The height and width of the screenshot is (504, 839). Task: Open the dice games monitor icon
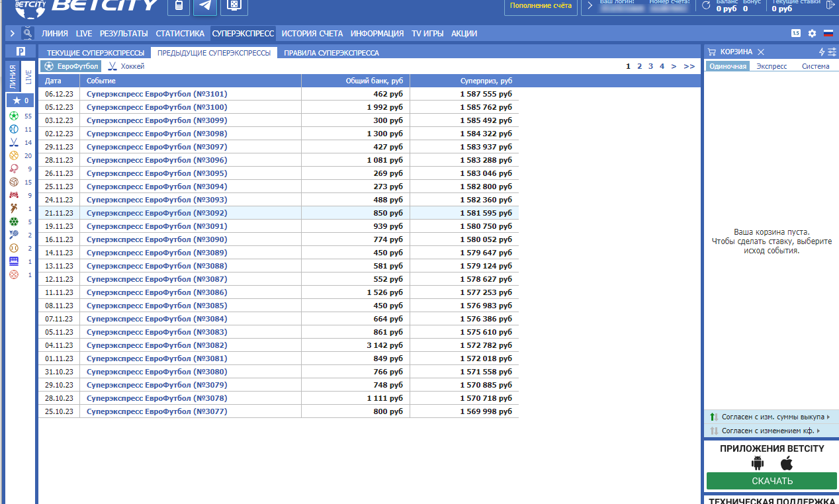[x=234, y=6]
